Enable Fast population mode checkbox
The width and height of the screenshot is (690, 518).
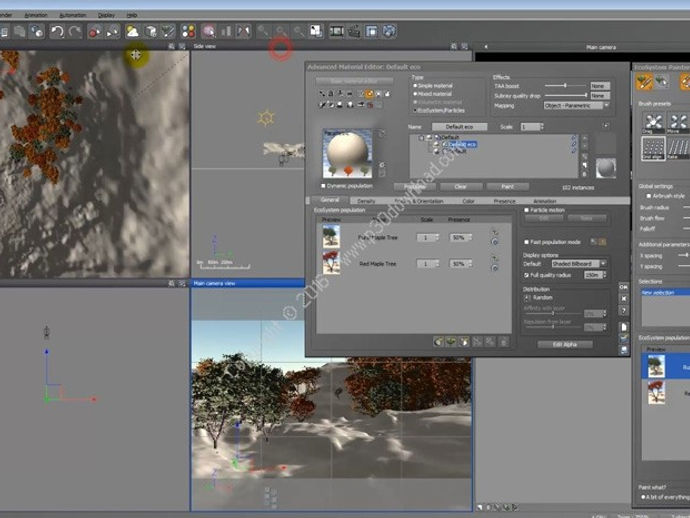(526, 242)
